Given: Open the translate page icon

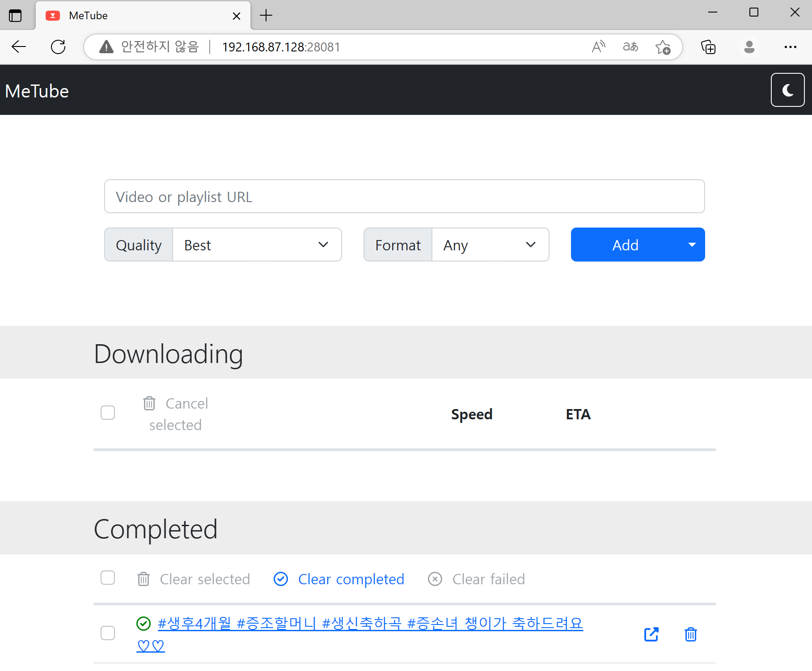Looking at the screenshot, I should coord(630,46).
